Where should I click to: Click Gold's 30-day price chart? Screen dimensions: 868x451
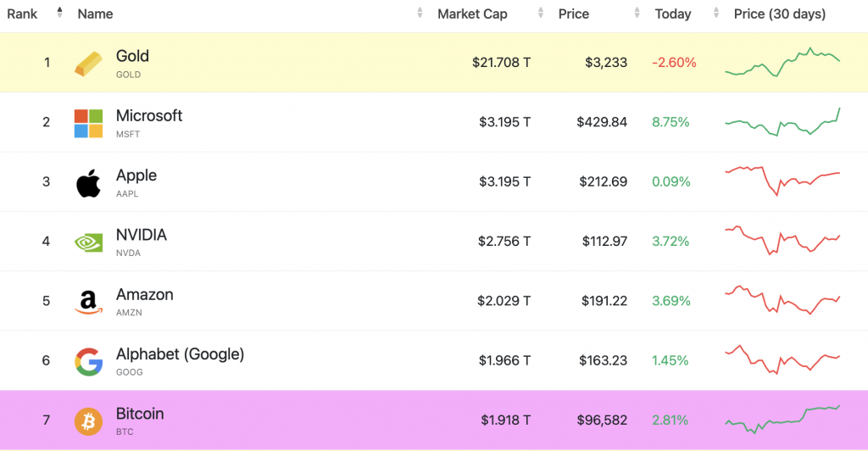pos(782,63)
